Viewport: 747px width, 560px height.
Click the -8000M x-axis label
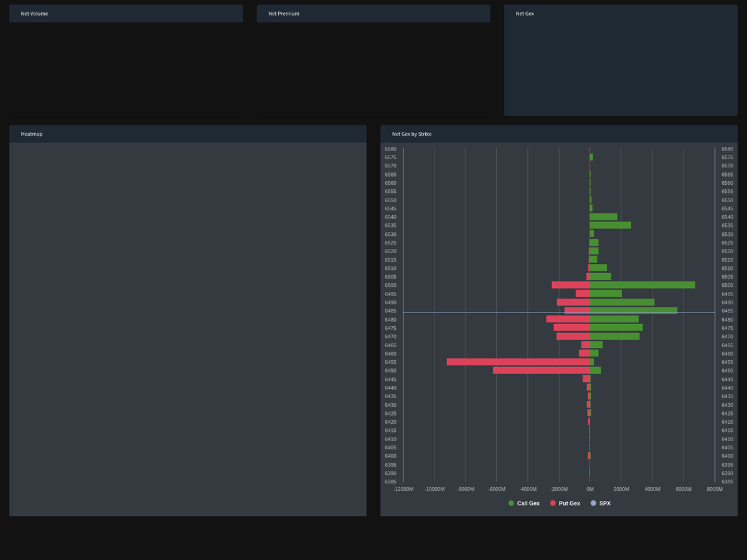point(466,489)
